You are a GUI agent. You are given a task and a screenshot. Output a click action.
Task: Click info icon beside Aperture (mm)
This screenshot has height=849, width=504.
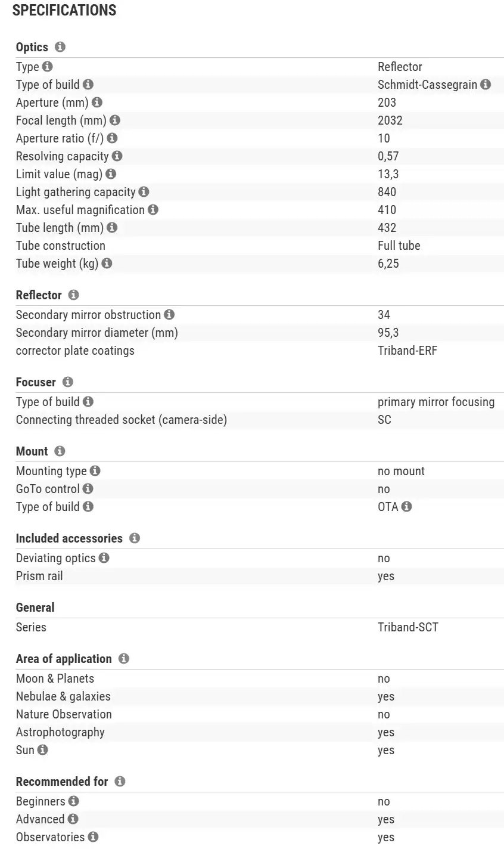[97, 103]
